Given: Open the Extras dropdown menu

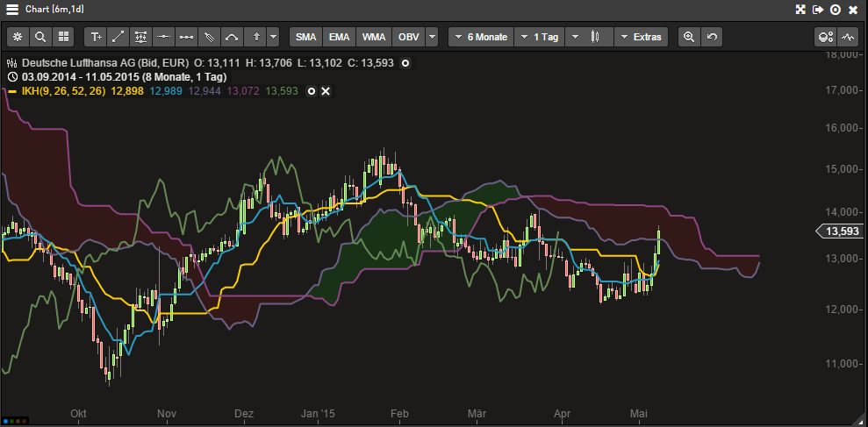Looking at the screenshot, I should click(641, 37).
